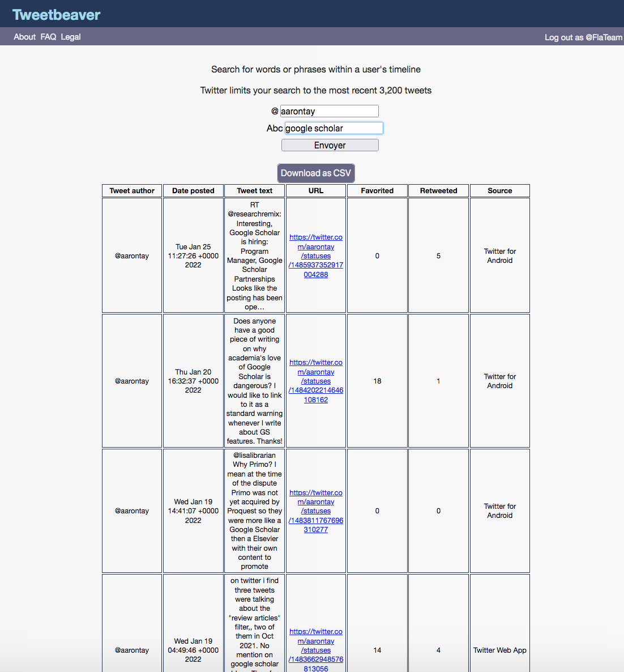Open the FAQ page
624x672 pixels.
tap(48, 37)
